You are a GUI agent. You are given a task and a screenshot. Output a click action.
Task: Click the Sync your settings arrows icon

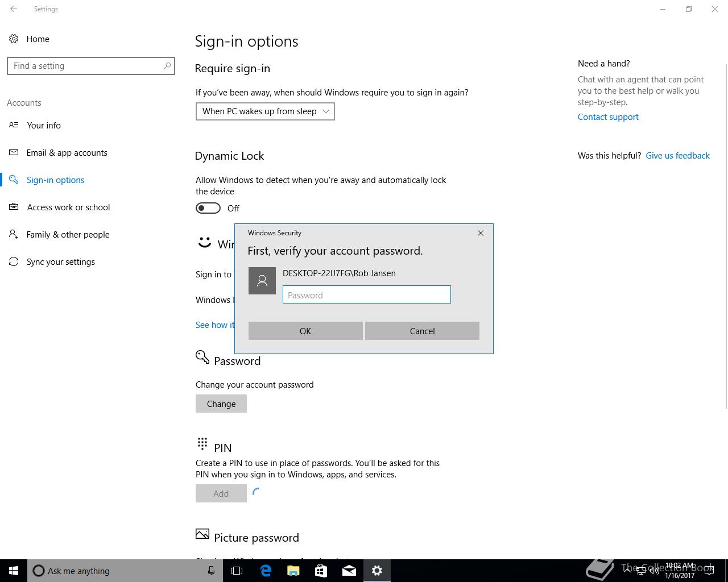(x=14, y=261)
